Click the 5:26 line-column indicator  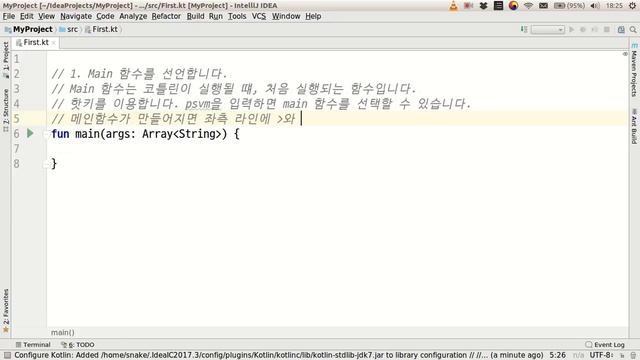(x=558, y=356)
